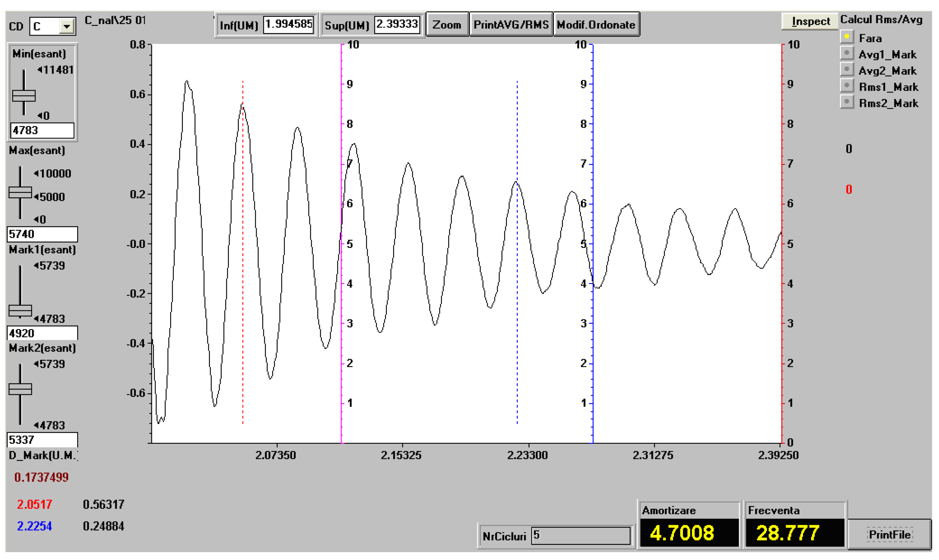
Task: Click the Inspect button
Action: (810, 22)
